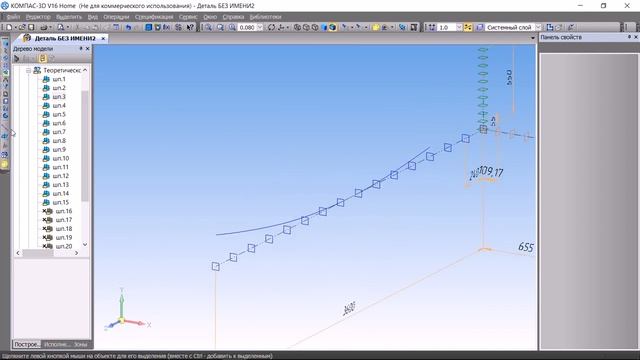Switch to the Построе... tab

27,344
